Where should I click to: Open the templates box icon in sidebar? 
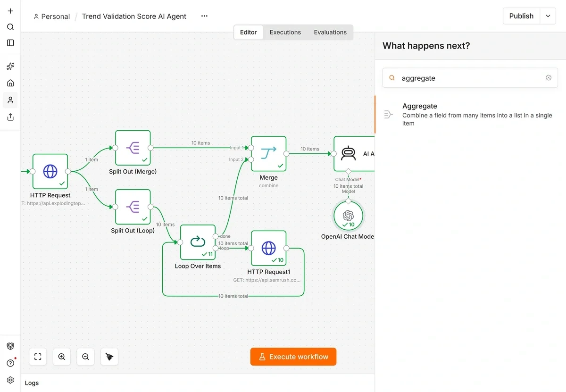pyautogui.click(x=10, y=346)
